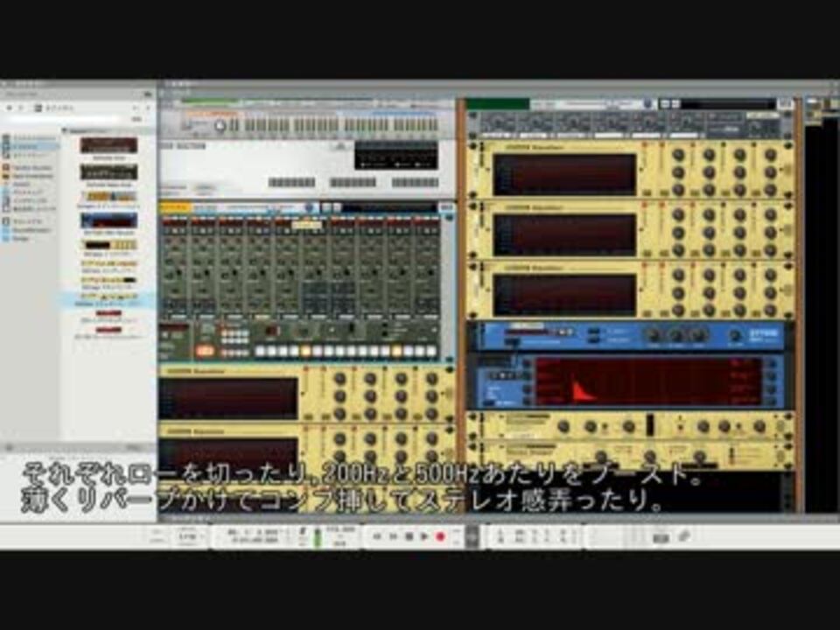The width and height of the screenshot is (840, 630).
Task: Click the green mix channel name label in the right rack
Action: pos(498,104)
